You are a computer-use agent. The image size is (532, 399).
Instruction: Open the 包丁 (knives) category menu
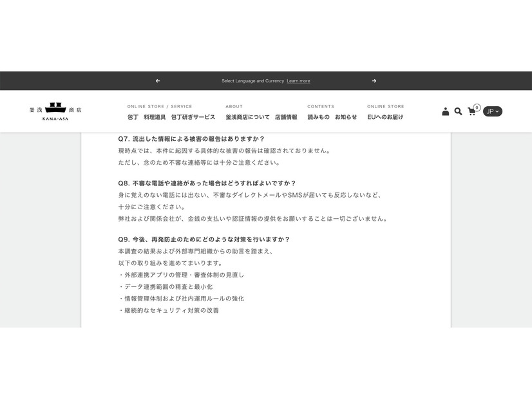pyautogui.click(x=133, y=116)
